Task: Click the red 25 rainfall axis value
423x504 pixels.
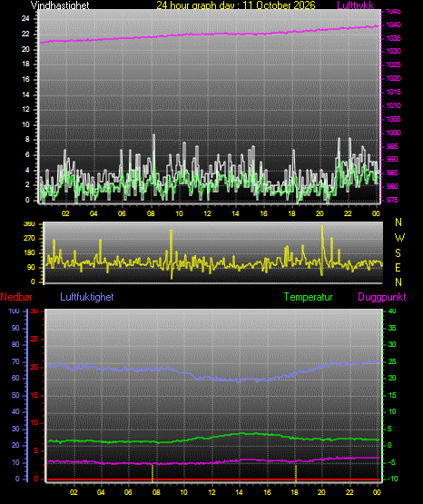Action: click(x=34, y=339)
